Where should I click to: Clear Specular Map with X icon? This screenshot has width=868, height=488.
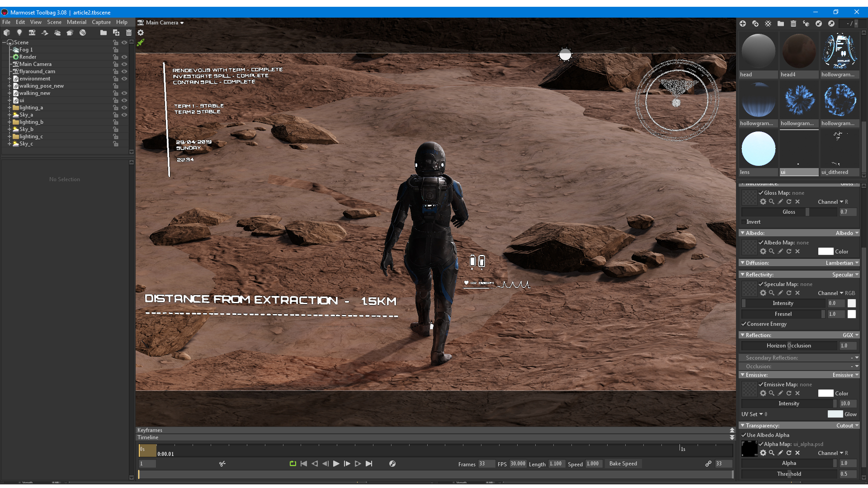click(x=797, y=293)
